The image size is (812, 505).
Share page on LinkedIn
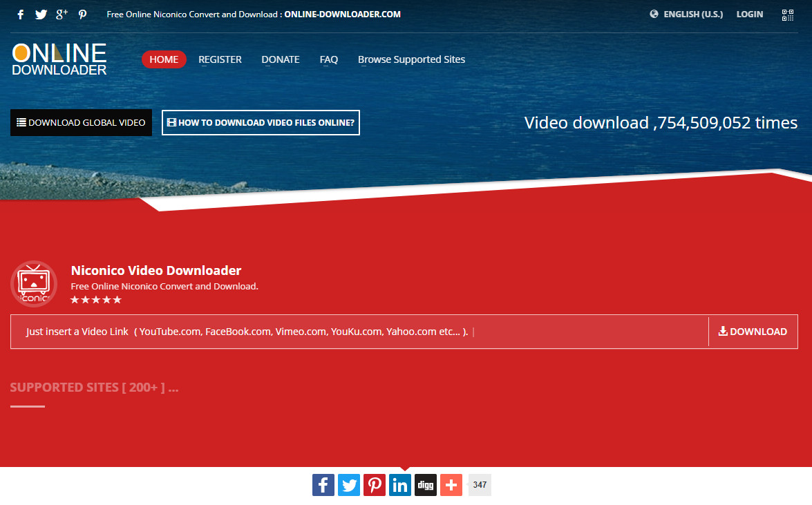(x=400, y=485)
